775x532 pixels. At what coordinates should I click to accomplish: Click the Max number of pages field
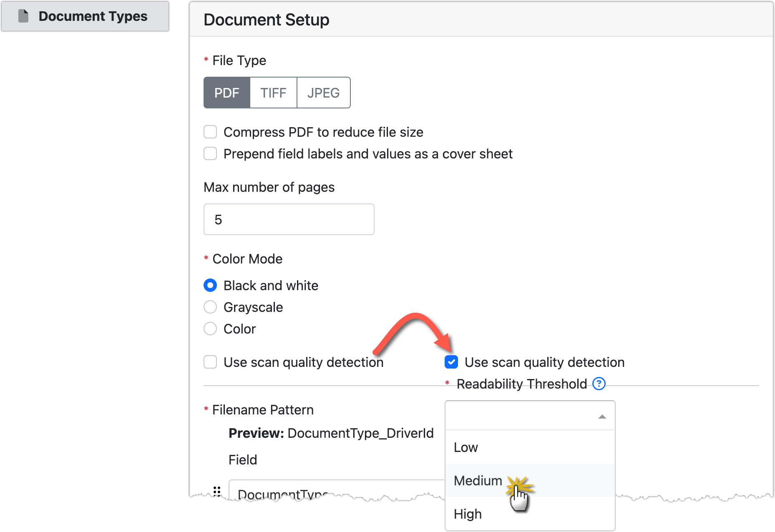tap(289, 219)
